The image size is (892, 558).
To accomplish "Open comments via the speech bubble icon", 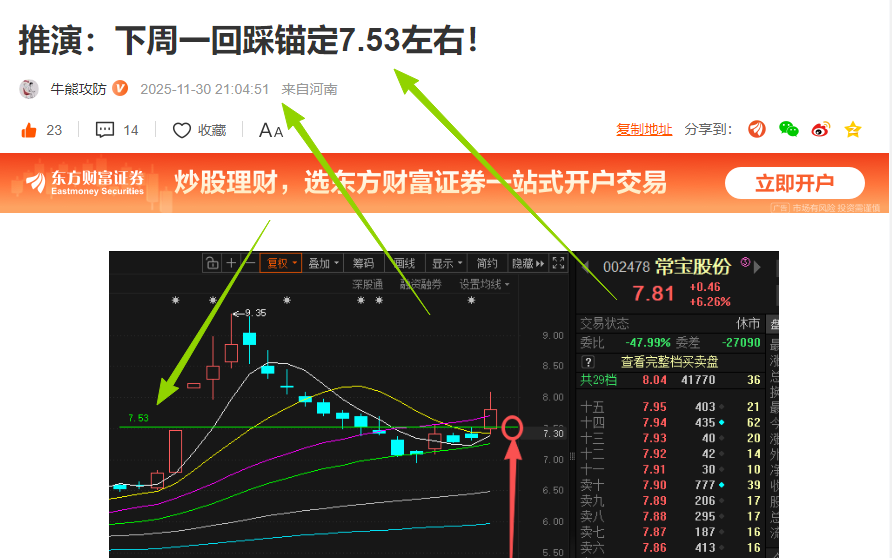I will coord(105,130).
